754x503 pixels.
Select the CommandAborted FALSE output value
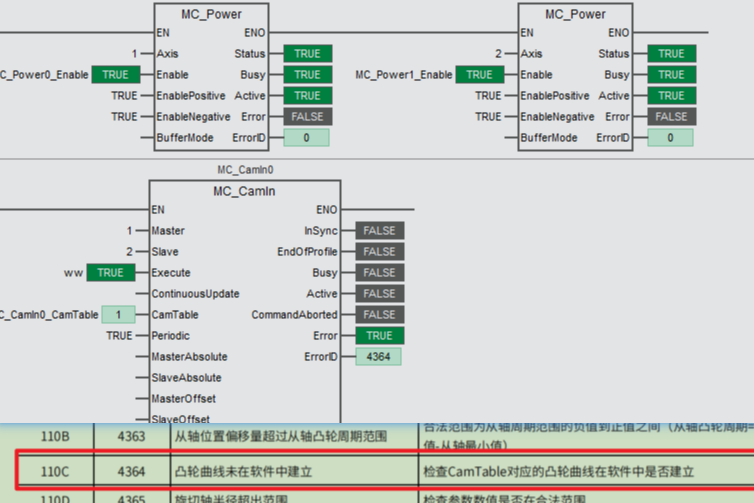tap(380, 315)
